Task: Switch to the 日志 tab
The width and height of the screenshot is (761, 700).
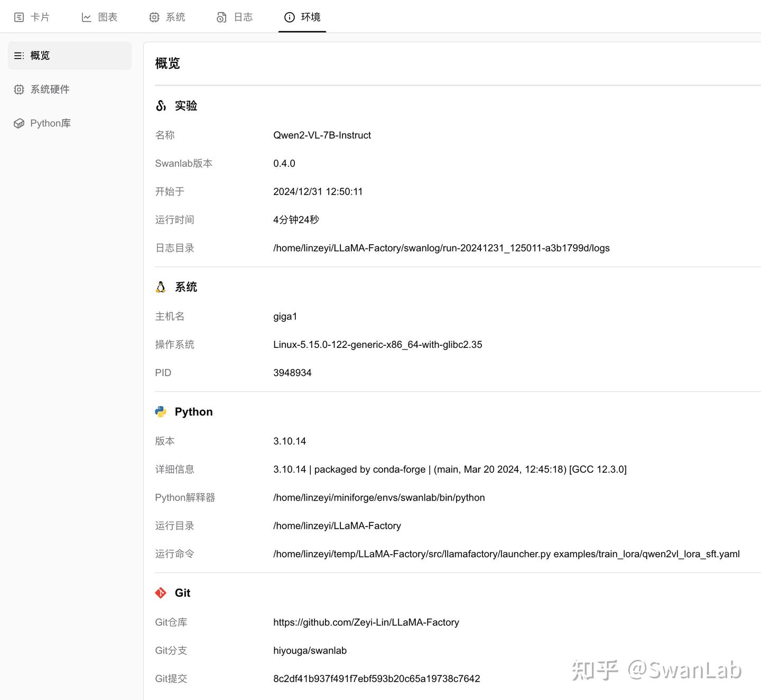Action: [235, 17]
